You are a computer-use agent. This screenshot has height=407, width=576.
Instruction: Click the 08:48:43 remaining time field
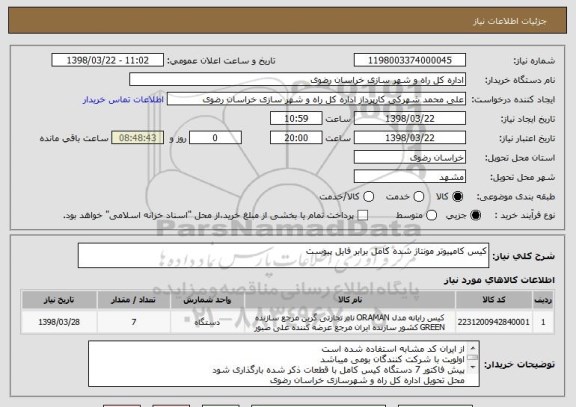(138, 138)
